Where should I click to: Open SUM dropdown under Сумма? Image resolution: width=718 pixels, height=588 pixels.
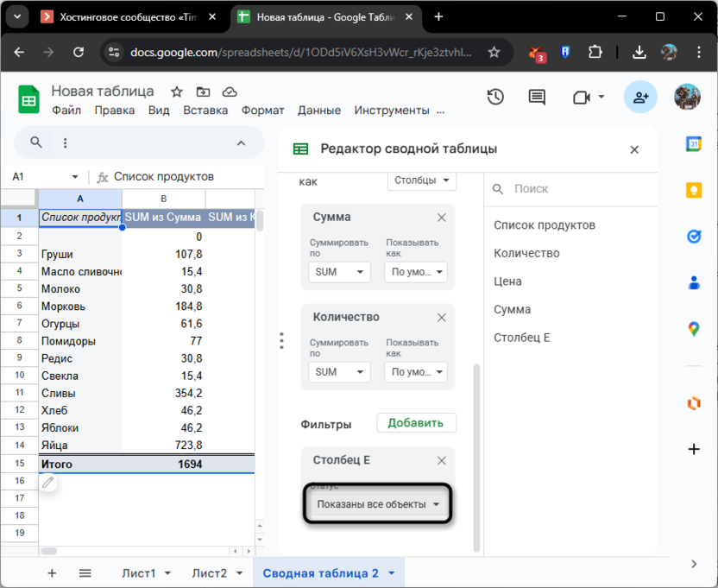coord(338,272)
